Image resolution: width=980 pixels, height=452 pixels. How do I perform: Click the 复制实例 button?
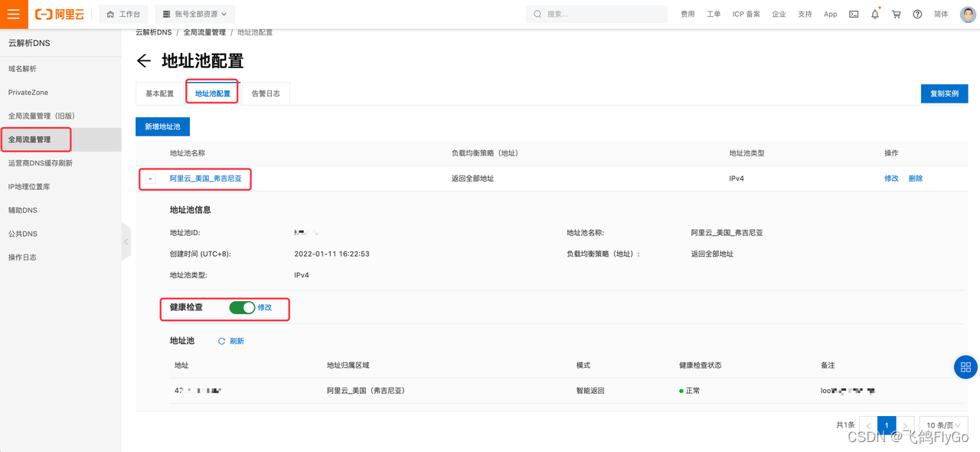click(x=944, y=93)
